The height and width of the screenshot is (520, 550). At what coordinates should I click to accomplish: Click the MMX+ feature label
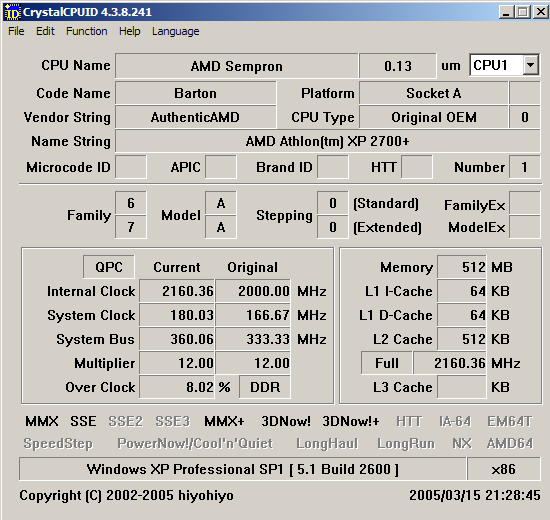tap(224, 421)
